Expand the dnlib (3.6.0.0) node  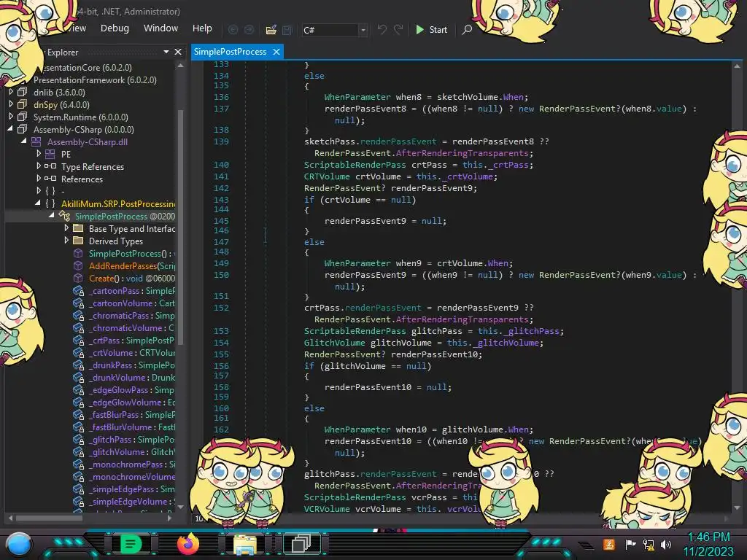[x=11, y=92]
